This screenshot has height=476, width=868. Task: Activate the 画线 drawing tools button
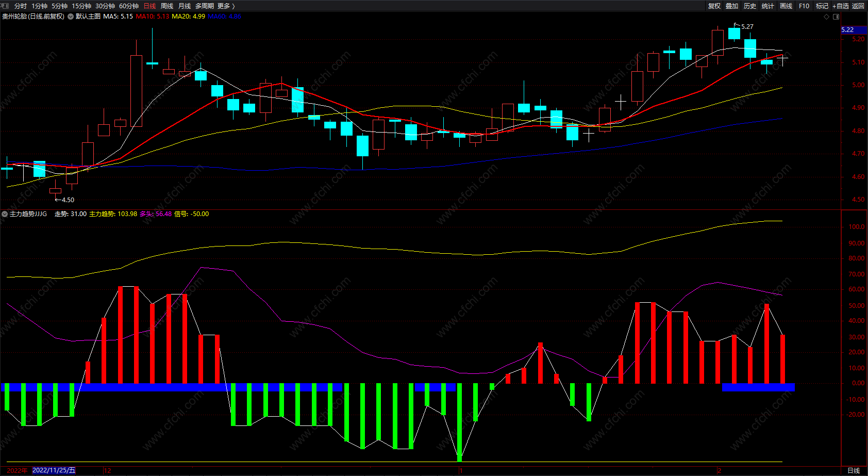tap(786, 6)
